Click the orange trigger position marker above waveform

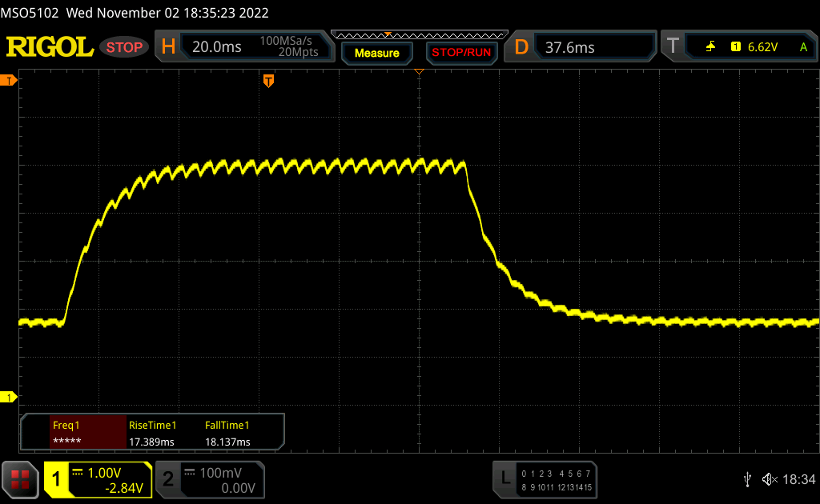tap(268, 81)
